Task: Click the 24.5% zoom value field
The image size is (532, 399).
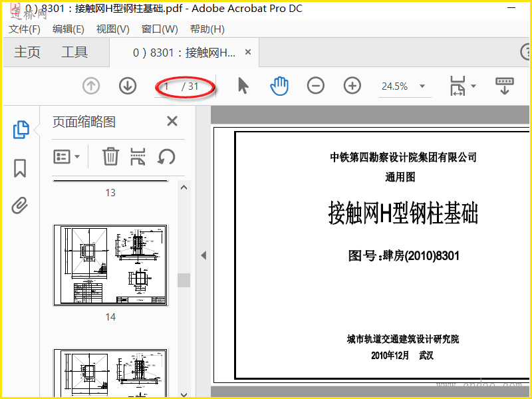Action: click(394, 86)
